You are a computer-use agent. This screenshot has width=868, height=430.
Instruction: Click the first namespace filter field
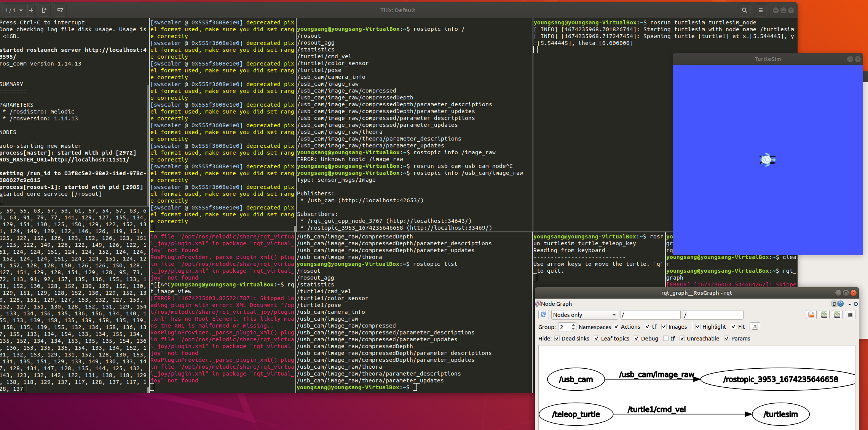650,315
